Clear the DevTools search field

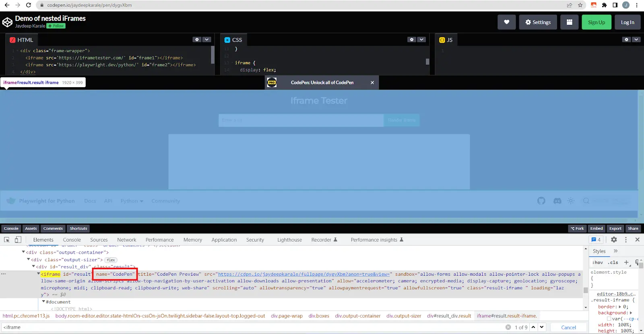tap(508, 327)
